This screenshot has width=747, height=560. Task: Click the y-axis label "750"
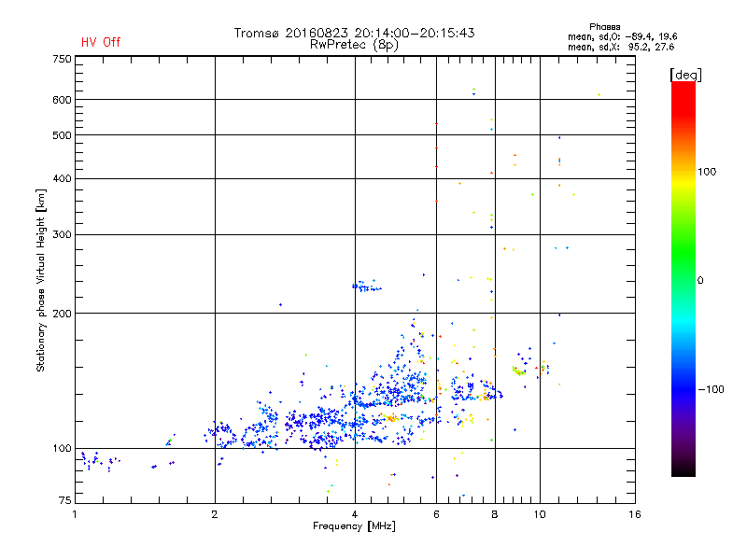pyautogui.click(x=62, y=59)
